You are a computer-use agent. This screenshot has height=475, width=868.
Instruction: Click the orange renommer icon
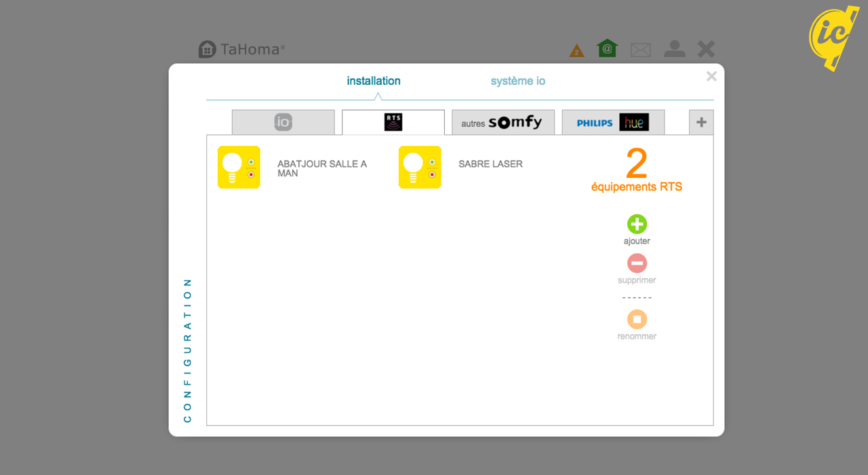coord(637,319)
